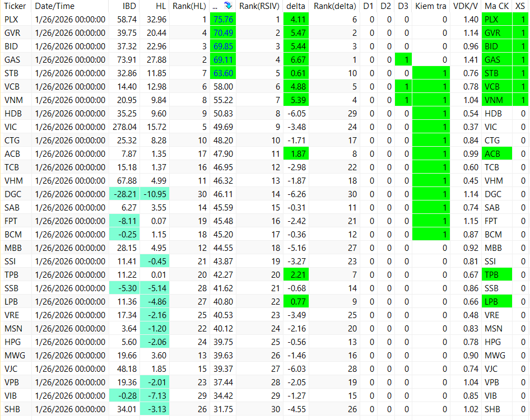Select the GAS ticker in first column
530x420 pixels.
12,60
